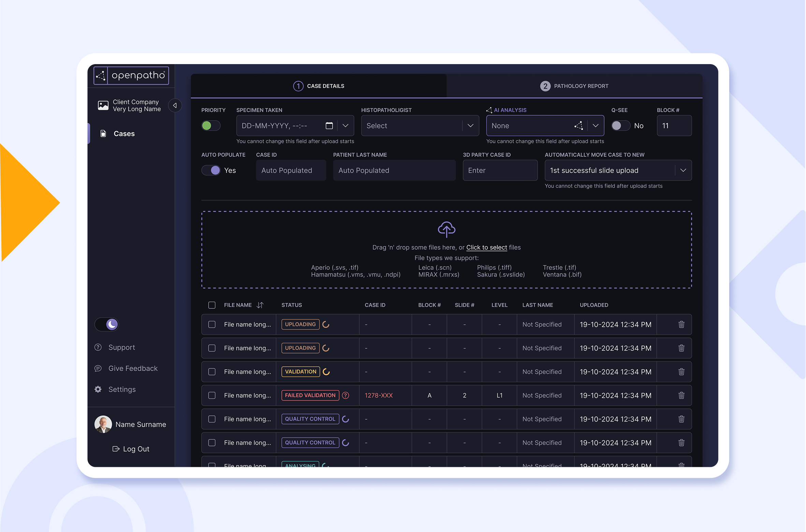Sort by File Name using the sort arrows
This screenshot has width=806, height=532.
click(x=260, y=305)
